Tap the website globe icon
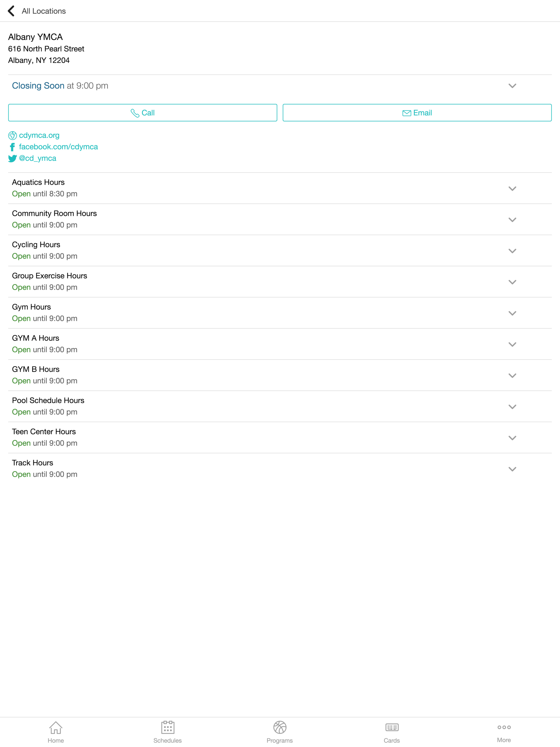 (13, 135)
